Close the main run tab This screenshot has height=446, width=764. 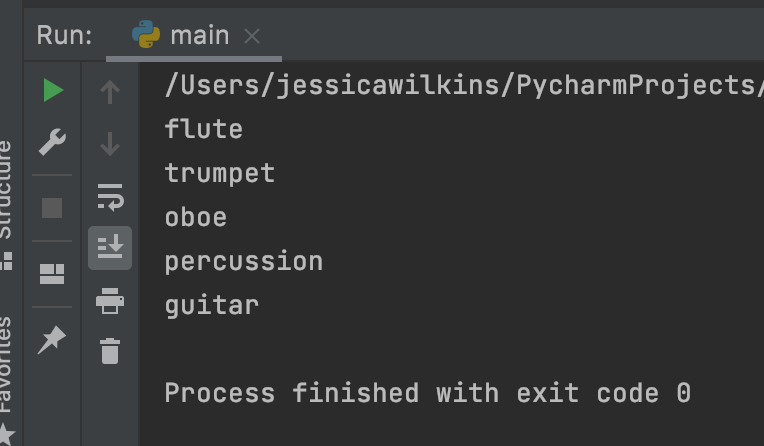[x=252, y=37]
